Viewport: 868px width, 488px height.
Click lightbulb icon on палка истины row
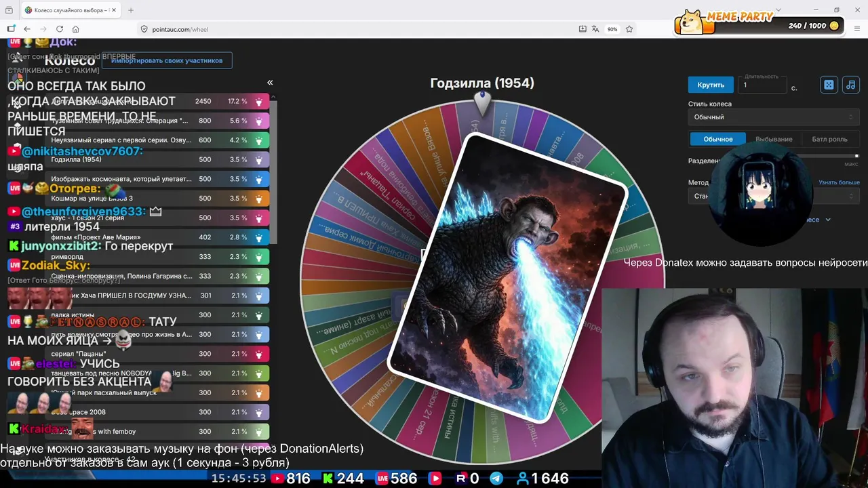(x=258, y=315)
